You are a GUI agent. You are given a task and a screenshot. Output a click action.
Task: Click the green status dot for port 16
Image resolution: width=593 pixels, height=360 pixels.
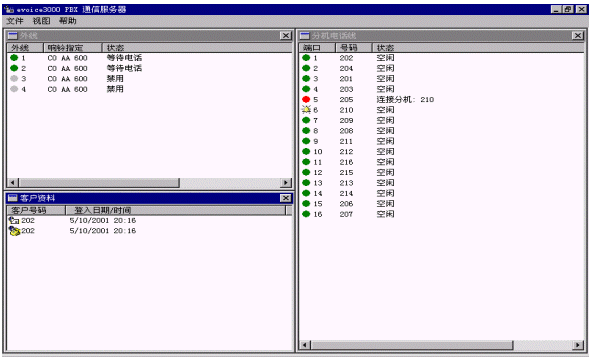pyautogui.click(x=306, y=214)
